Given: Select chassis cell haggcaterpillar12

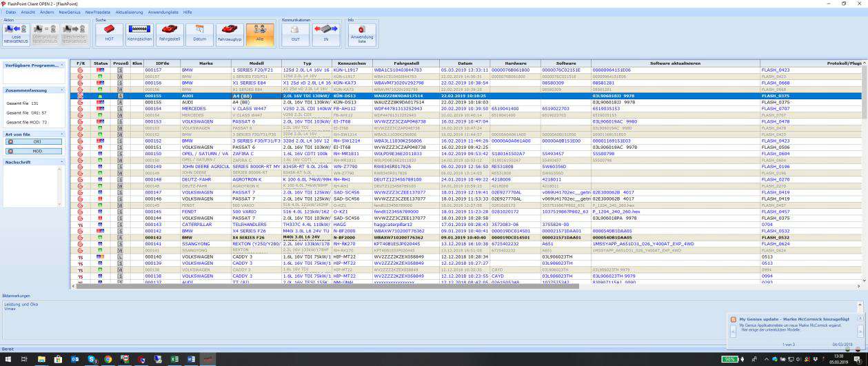Looking at the screenshot, I should (405, 224).
